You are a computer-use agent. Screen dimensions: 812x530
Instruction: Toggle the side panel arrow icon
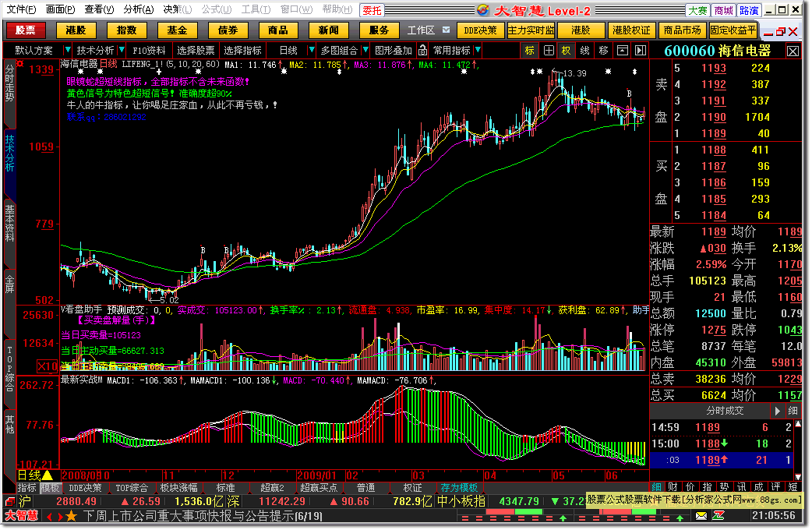pos(641,50)
